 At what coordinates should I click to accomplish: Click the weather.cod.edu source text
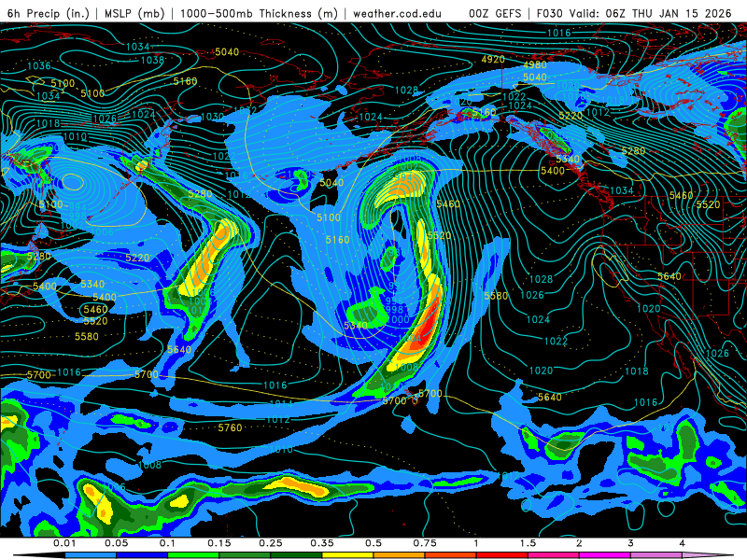pos(397,13)
